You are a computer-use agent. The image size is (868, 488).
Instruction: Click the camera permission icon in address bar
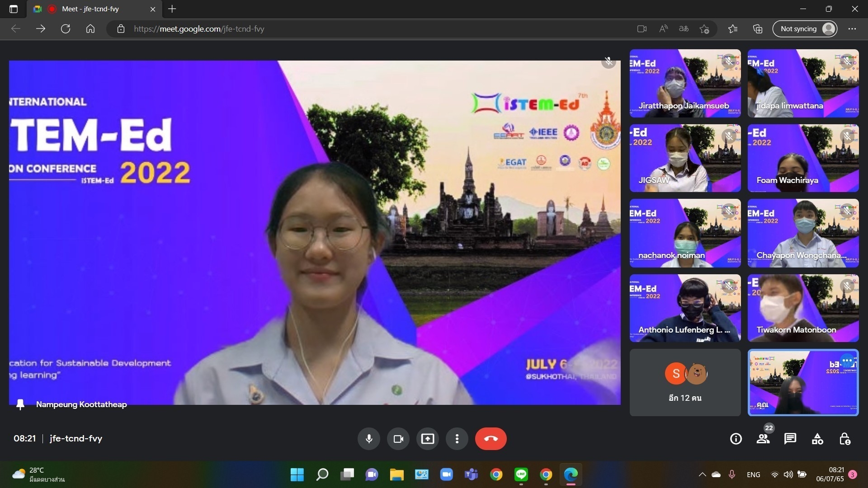(642, 29)
